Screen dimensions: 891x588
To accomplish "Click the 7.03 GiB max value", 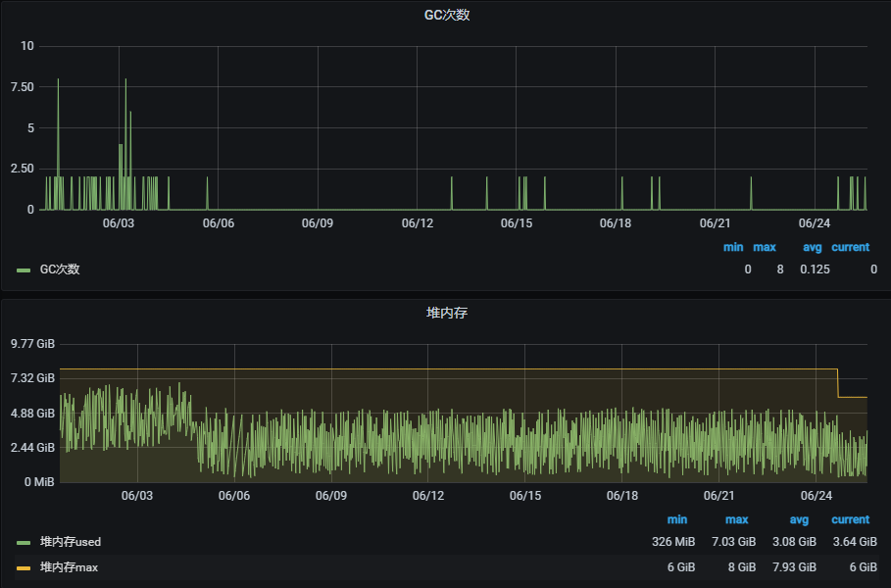I will pyautogui.click(x=733, y=542).
